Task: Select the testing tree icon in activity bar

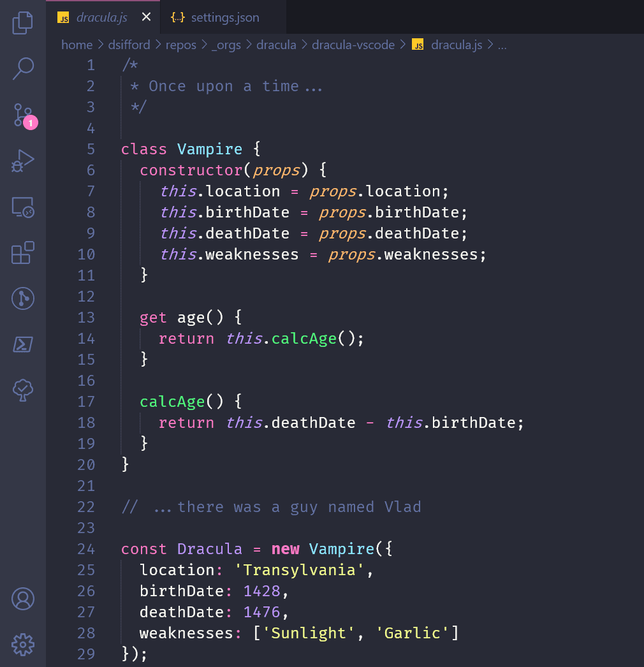Action: point(23,390)
